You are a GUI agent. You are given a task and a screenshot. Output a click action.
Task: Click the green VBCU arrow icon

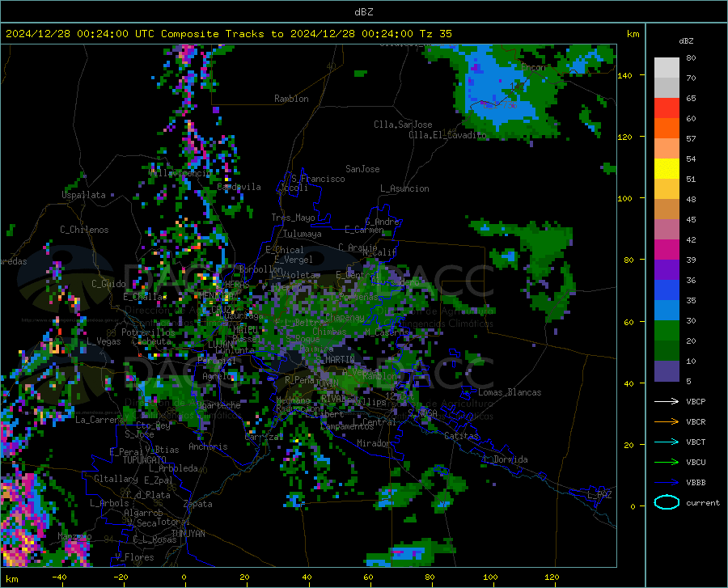pos(667,462)
